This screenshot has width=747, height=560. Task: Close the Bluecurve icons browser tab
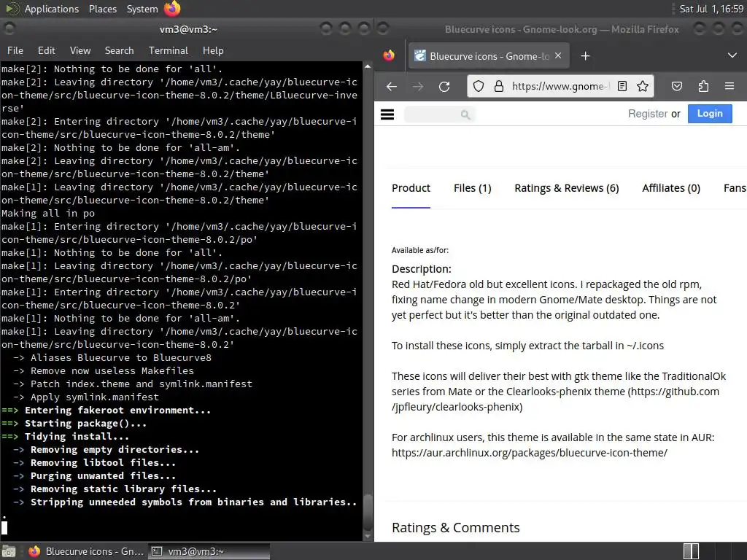click(x=558, y=55)
